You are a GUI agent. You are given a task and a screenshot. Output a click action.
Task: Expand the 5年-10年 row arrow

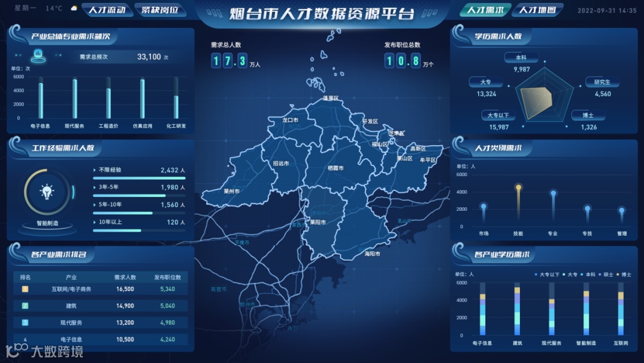(x=94, y=205)
